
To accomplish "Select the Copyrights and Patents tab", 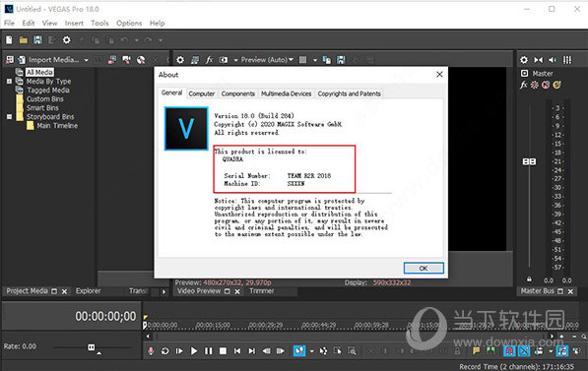I will pyautogui.click(x=349, y=93).
